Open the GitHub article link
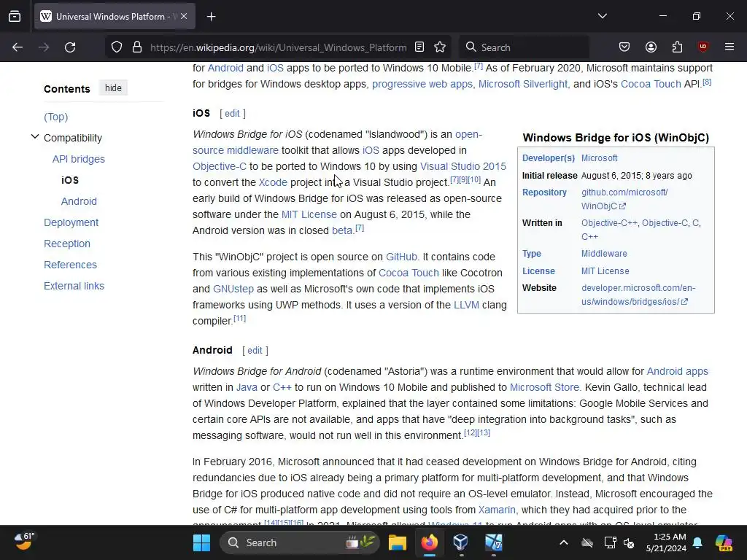Viewport: 747px width, 560px height. tap(401, 257)
